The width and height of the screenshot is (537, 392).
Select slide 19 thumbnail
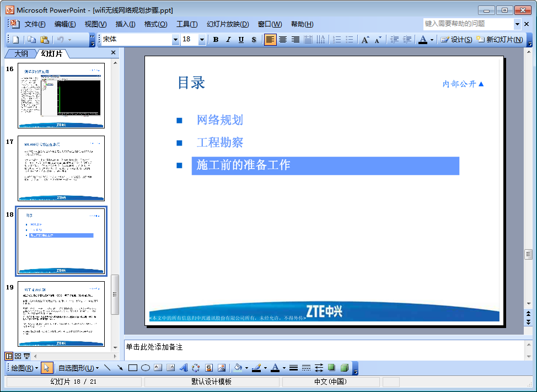coord(61,314)
